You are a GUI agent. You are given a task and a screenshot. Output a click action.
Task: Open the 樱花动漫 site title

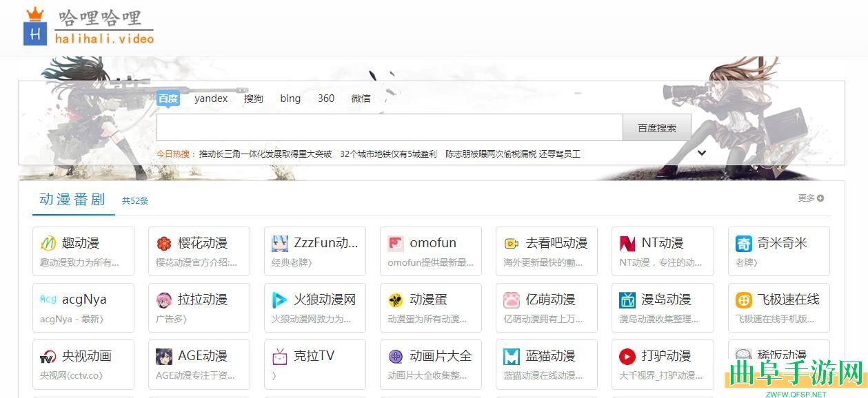(x=203, y=243)
